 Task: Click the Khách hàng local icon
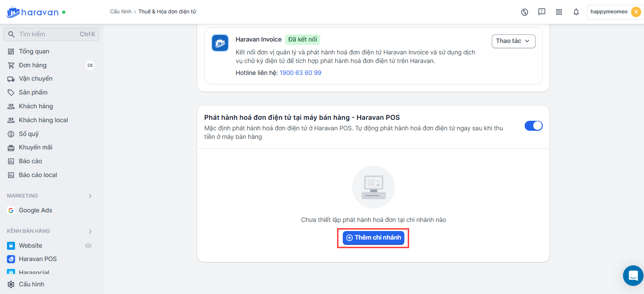point(11,120)
